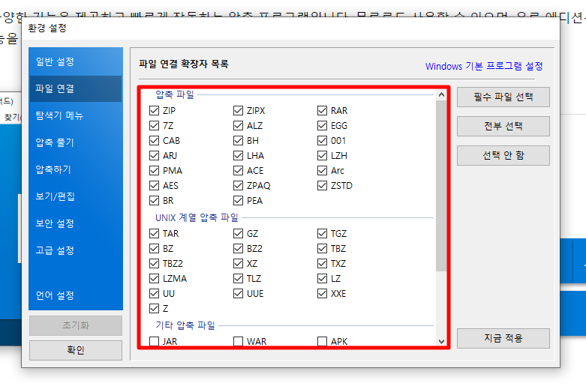Click the extension list scroll-up arrow
The image size is (586, 392).
[x=441, y=95]
